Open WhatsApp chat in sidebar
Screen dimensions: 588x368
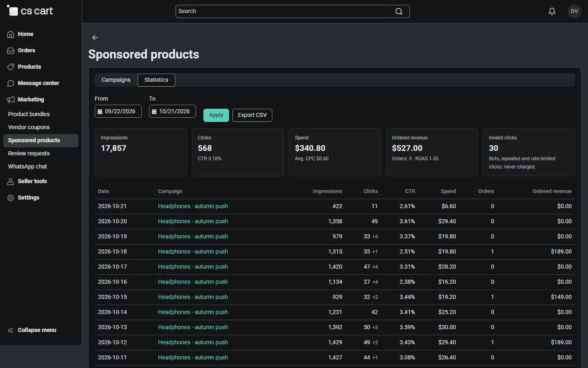tap(27, 166)
